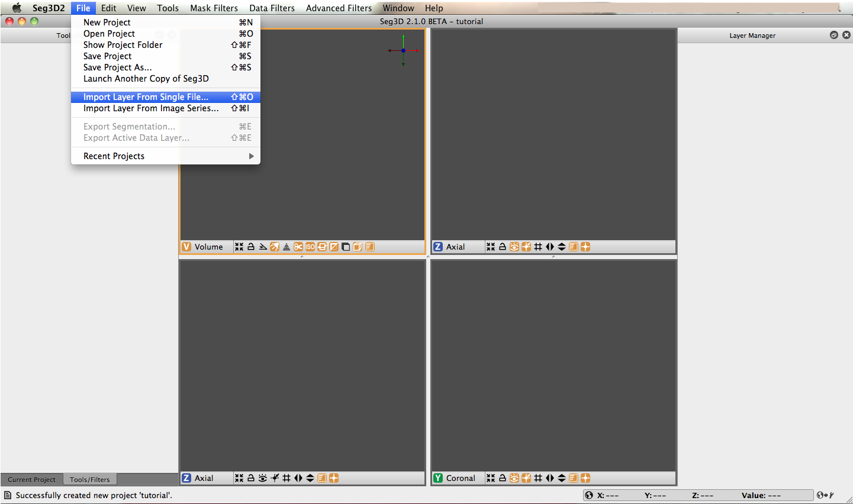Image resolution: width=853 pixels, height=504 pixels.
Task: Select Import Layer From Image Series...
Action: tap(166, 108)
